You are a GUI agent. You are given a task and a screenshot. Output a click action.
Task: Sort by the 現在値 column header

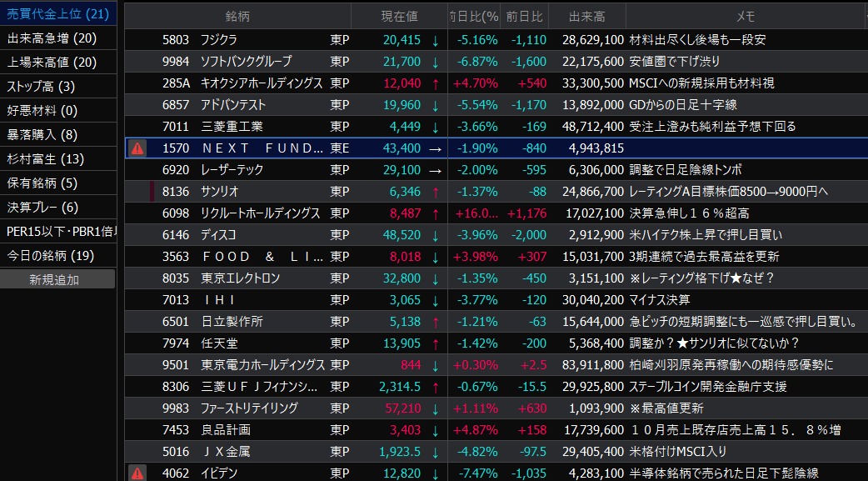[x=399, y=16]
